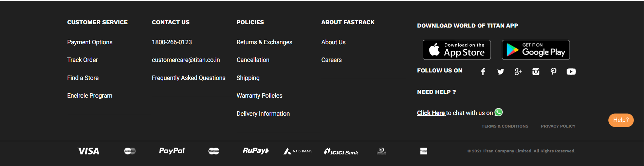
Task: Open the Twitter social icon
Action: point(500,71)
